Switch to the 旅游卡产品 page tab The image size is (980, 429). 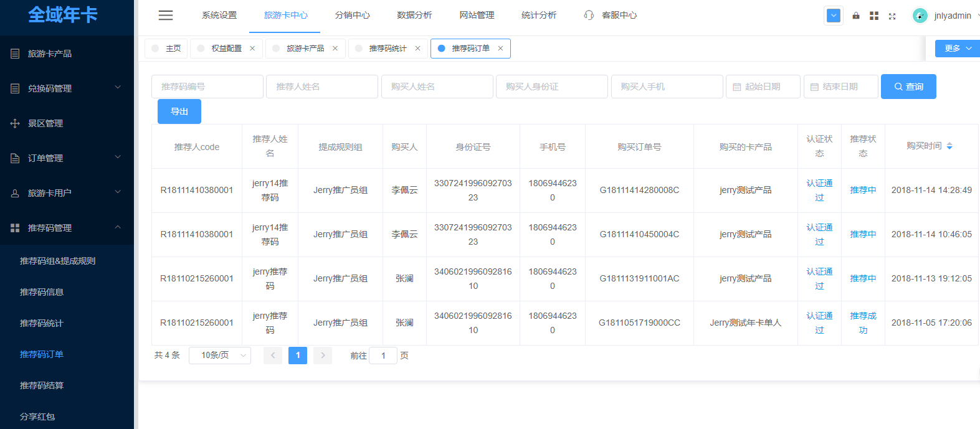pyautogui.click(x=305, y=49)
